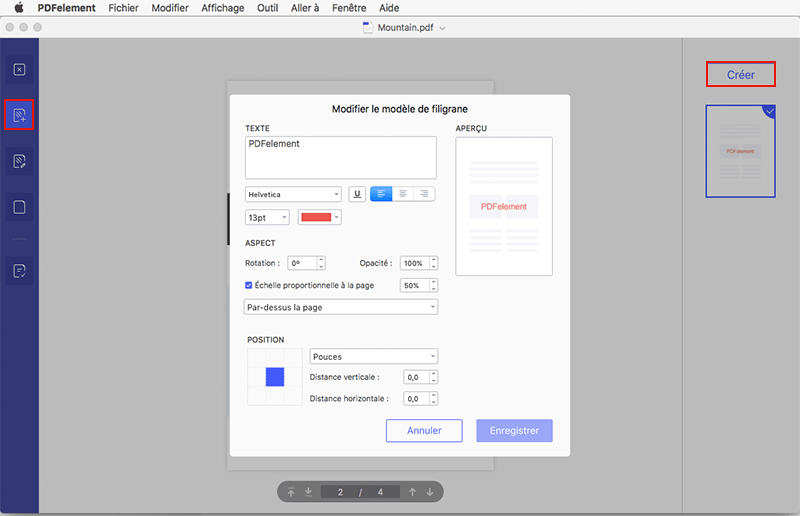Image resolution: width=800 pixels, height=516 pixels.
Task: Uncheck Échelle proportionnelle à la page
Action: (x=248, y=285)
